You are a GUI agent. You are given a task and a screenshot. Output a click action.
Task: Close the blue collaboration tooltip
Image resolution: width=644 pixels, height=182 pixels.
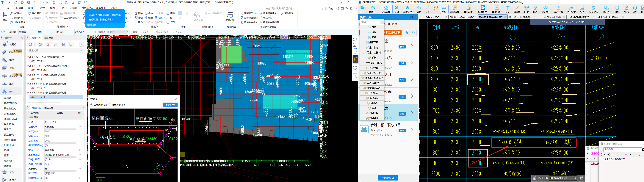pos(122,11)
